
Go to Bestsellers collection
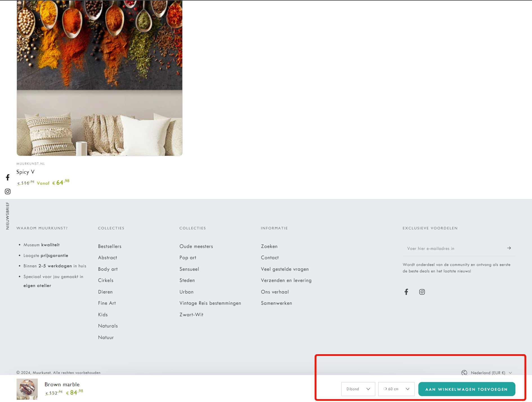(110, 246)
